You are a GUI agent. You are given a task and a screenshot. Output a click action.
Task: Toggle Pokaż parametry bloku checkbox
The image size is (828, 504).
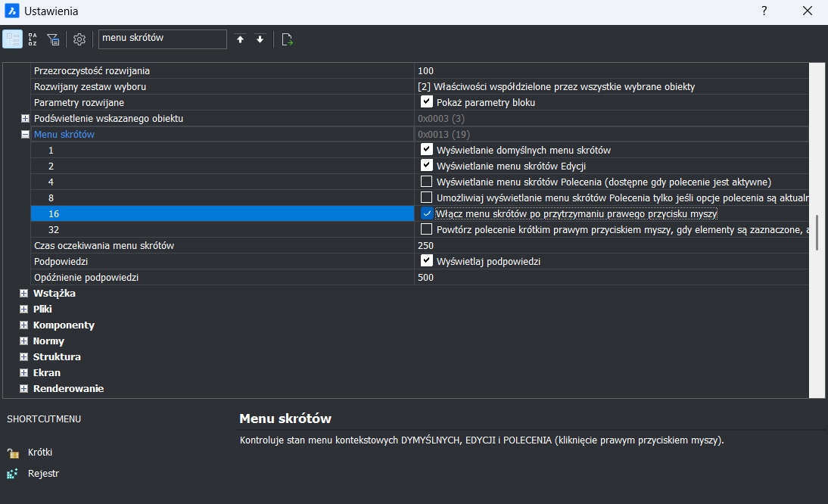coord(427,102)
